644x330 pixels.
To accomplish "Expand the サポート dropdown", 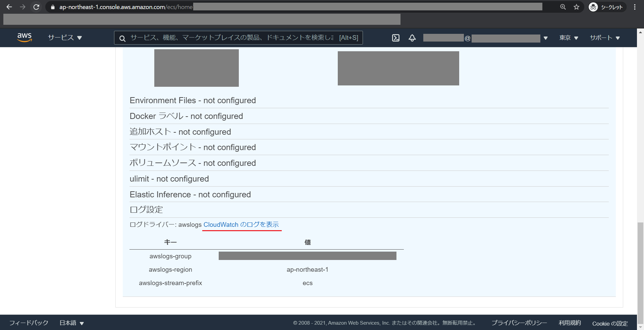I will (604, 38).
